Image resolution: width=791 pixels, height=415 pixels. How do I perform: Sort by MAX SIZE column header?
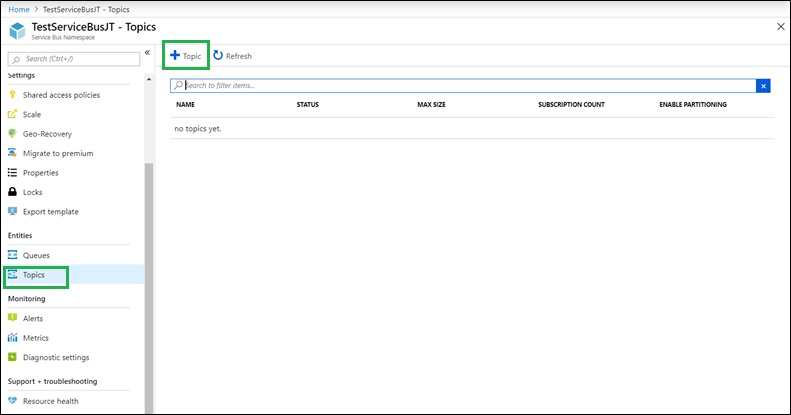tap(431, 104)
